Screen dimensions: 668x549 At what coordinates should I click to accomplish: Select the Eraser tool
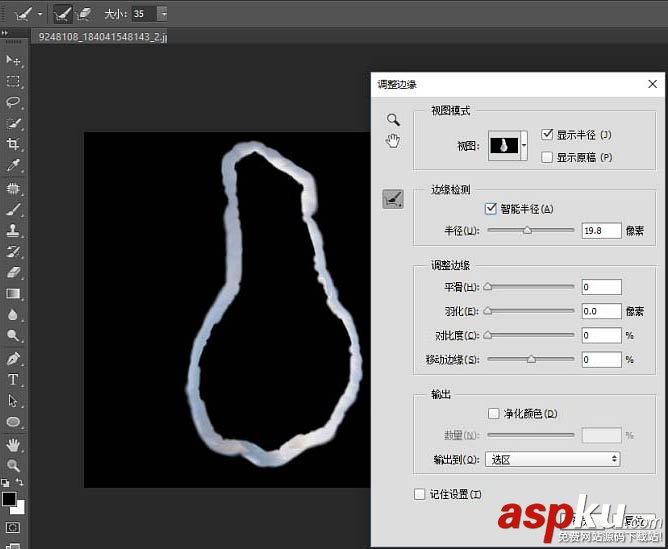(x=13, y=273)
